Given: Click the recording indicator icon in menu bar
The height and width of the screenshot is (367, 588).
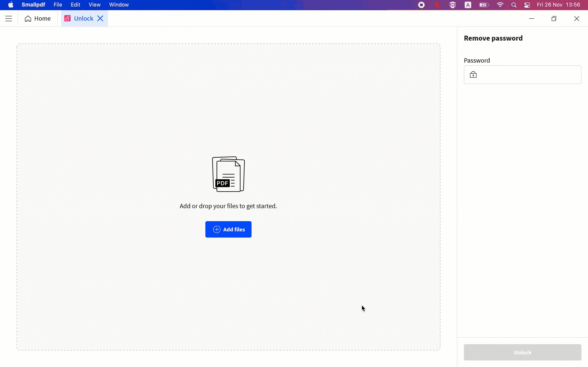Looking at the screenshot, I should click(x=421, y=5).
